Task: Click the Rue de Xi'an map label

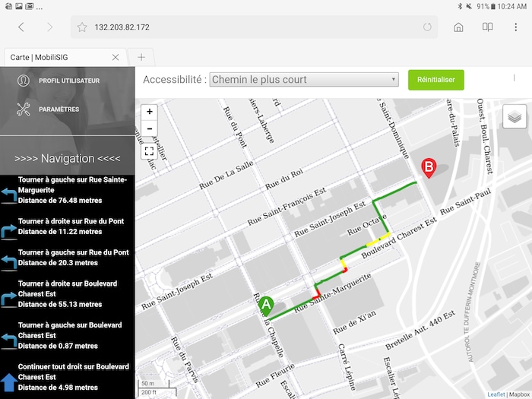Action: (x=354, y=322)
